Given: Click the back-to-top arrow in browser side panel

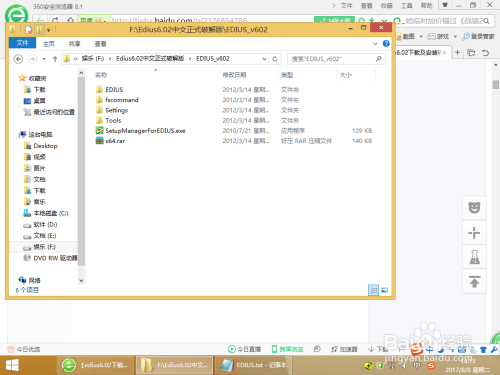Looking at the screenshot, I should 474,282.
